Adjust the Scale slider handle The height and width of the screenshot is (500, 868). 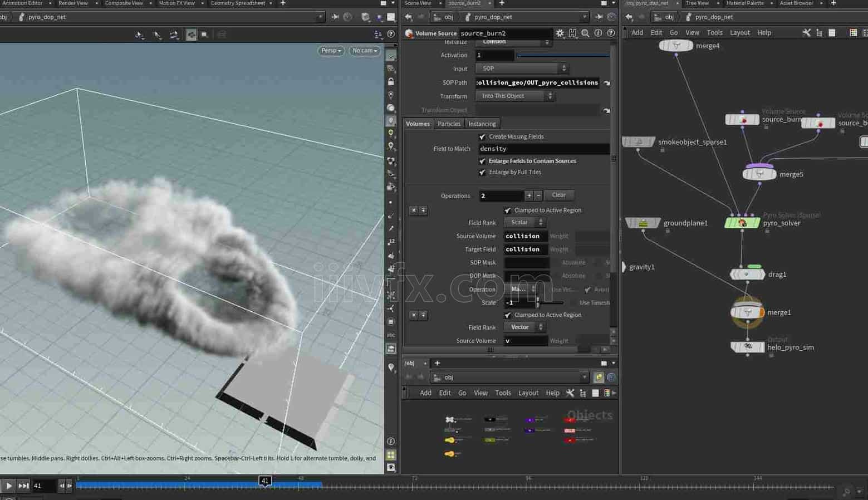537,303
